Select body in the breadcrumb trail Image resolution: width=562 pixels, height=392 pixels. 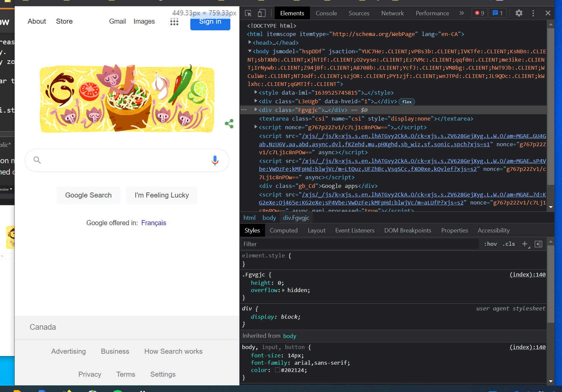pyautogui.click(x=269, y=218)
